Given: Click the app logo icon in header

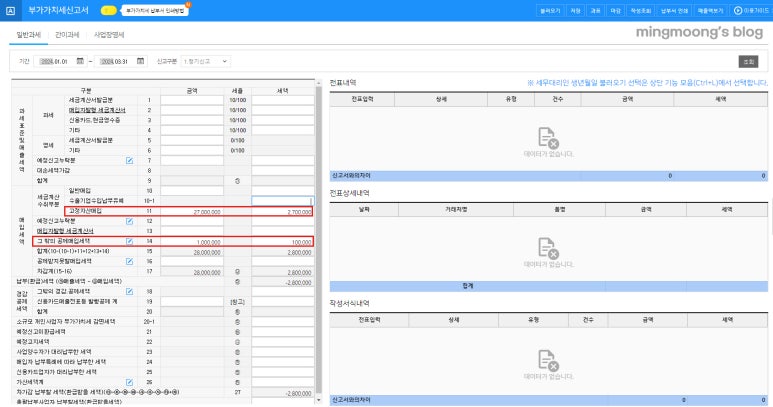Looking at the screenshot, I should pyautogui.click(x=10, y=10).
